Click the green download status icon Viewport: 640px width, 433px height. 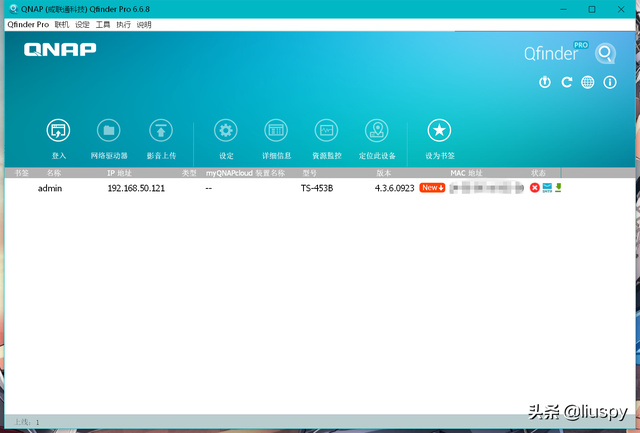point(558,188)
